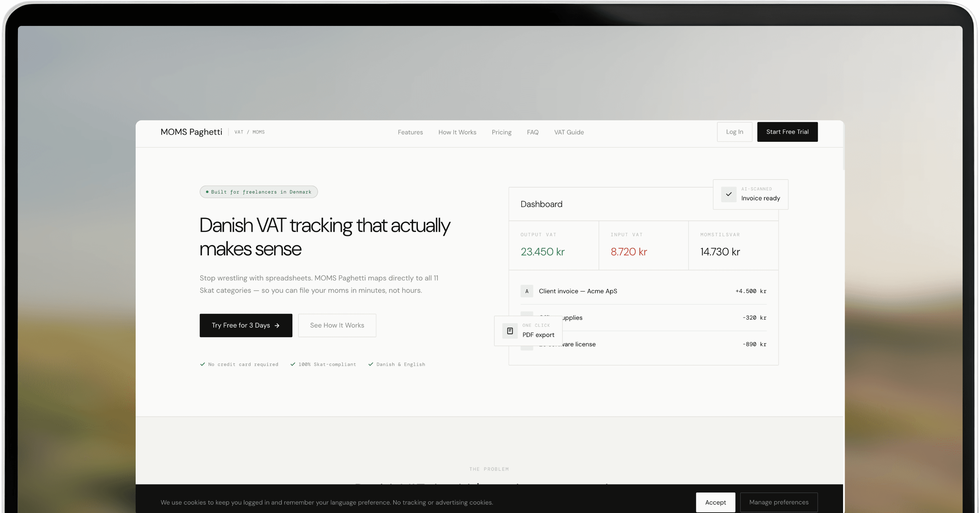Click the See How It Works button
The image size is (980, 513).
point(337,325)
